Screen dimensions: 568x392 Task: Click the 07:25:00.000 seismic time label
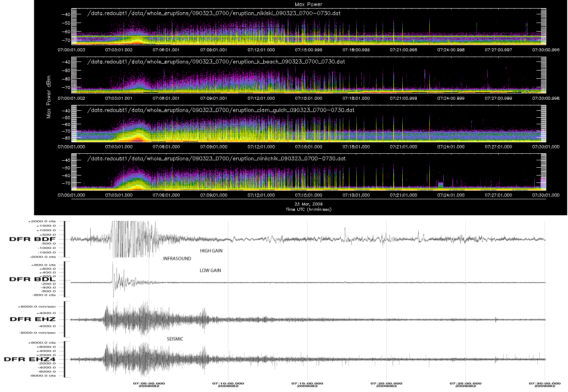[x=465, y=384]
